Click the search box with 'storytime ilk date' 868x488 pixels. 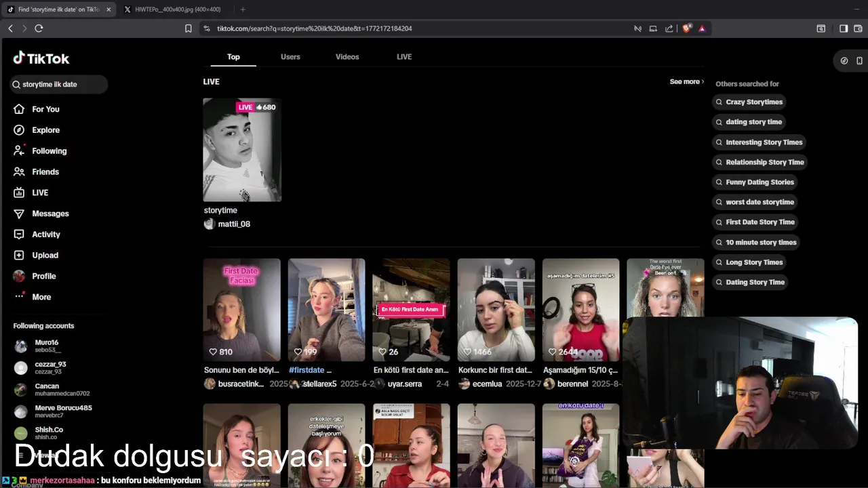[59, 85]
